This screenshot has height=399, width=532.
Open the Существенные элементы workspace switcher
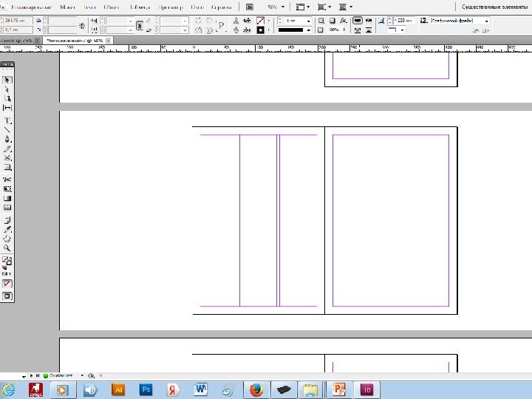point(494,7)
